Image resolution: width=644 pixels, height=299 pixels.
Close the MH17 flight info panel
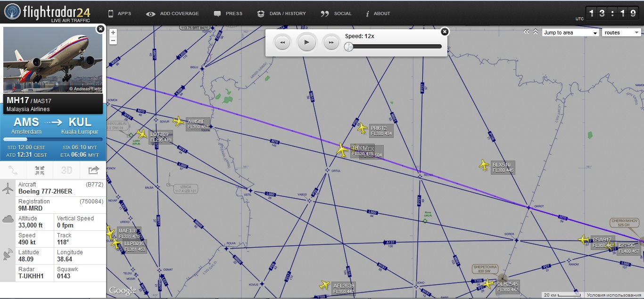[100, 29]
